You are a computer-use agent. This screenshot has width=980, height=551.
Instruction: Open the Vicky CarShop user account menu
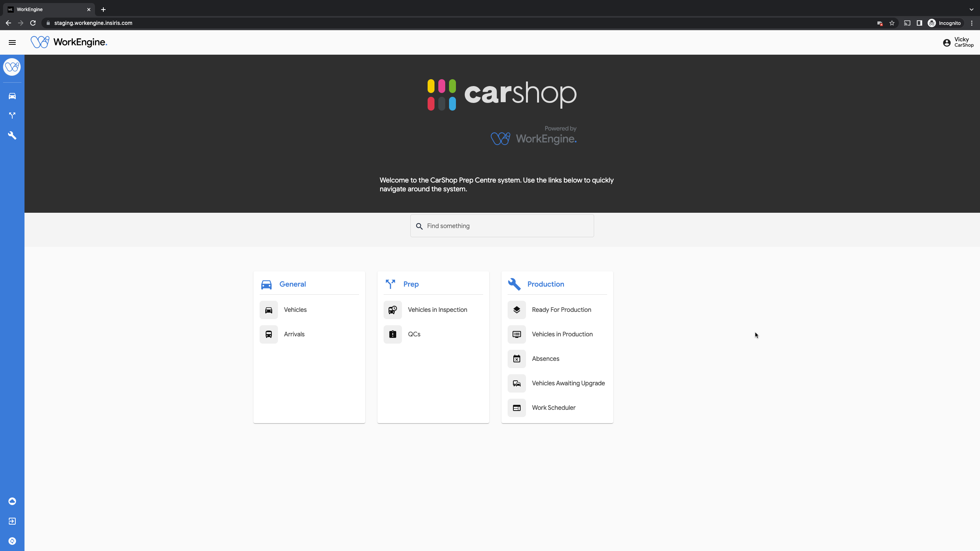coord(959,42)
